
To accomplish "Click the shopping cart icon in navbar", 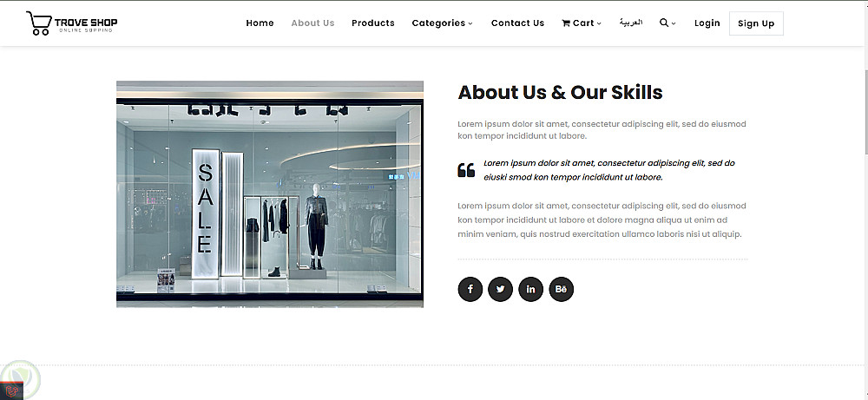I will [566, 23].
